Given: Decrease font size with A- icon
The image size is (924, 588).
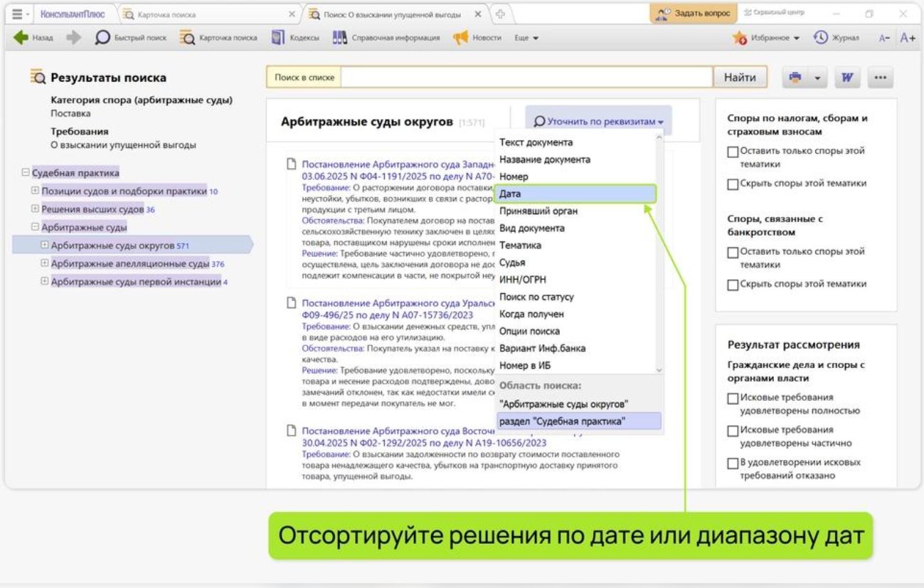Looking at the screenshot, I should click(x=884, y=38).
